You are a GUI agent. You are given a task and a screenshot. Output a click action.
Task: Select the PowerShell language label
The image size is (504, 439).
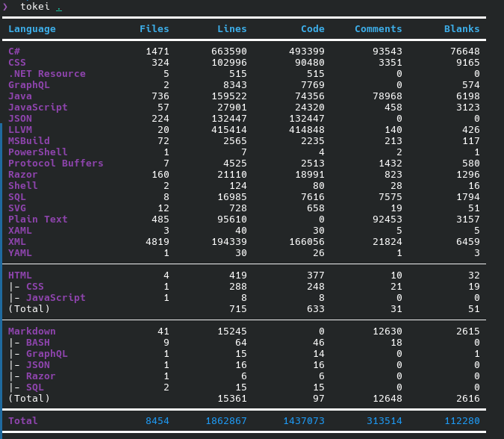tap(38, 152)
